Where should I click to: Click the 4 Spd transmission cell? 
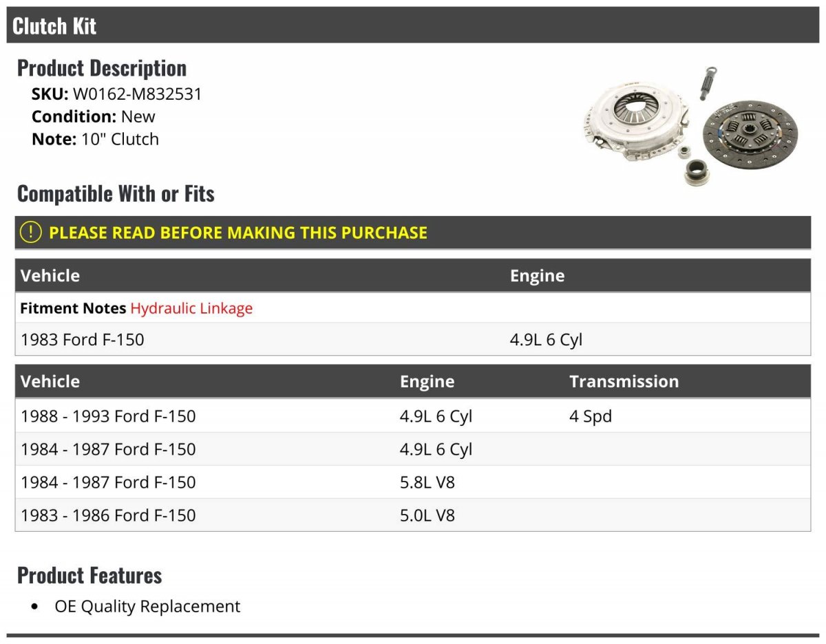(591, 416)
